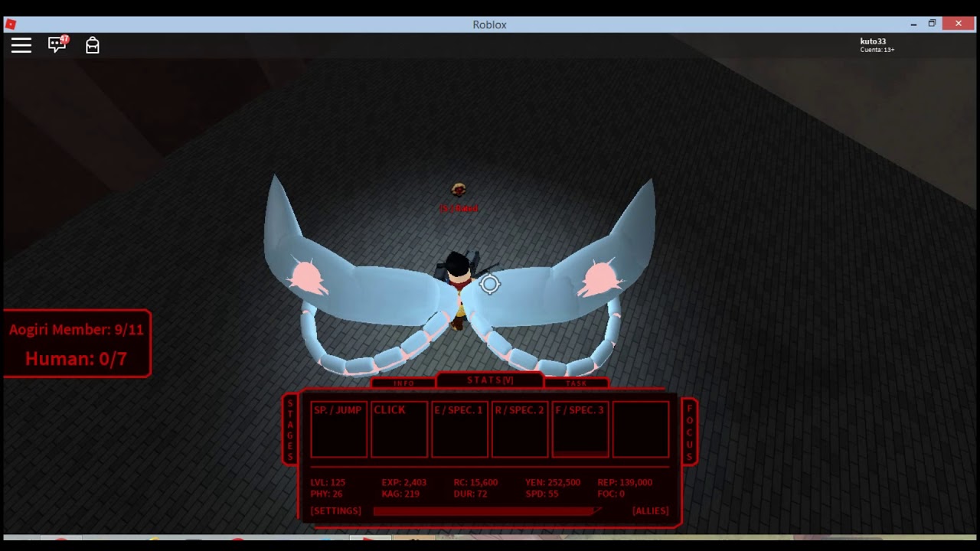Click the red experience progress bar

(487, 511)
